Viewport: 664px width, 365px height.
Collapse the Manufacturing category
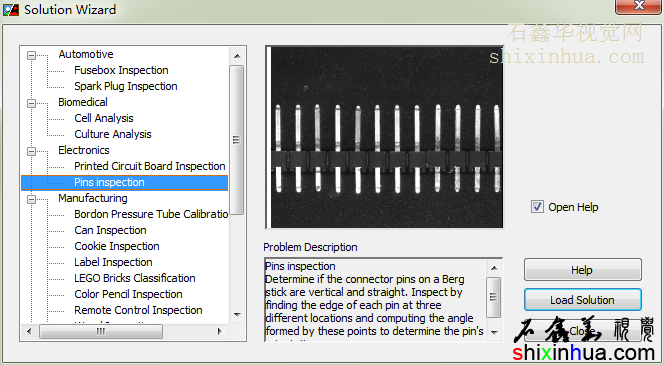(x=31, y=199)
